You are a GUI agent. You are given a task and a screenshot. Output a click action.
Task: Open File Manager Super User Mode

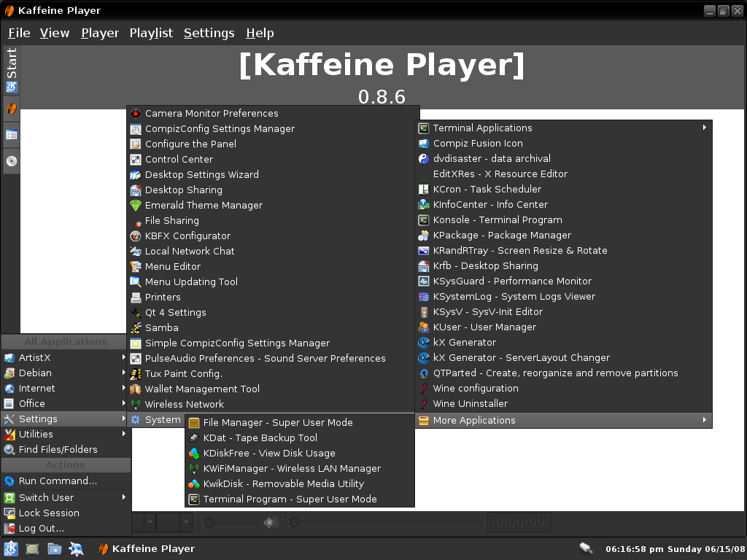click(300, 422)
